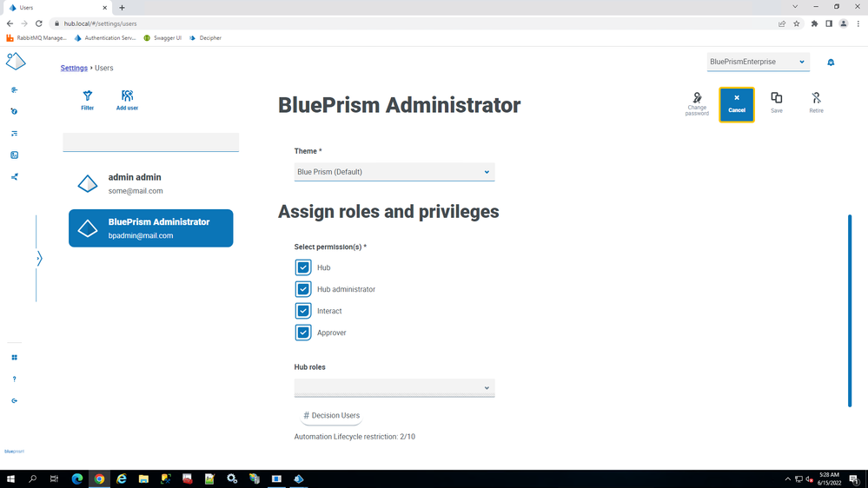This screenshot has width=868, height=488.
Task: Open the Authentication Server bookmark
Action: [x=105, y=38]
